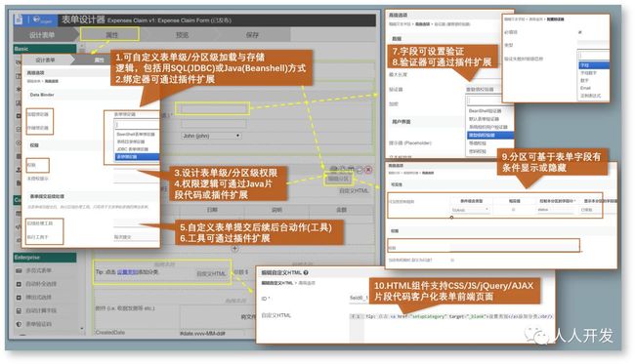Image resolution: width=635 pixels, height=364 pixels.
Task: Click the help icon beside 编辑自定义HTML
Action: (x=306, y=272)
